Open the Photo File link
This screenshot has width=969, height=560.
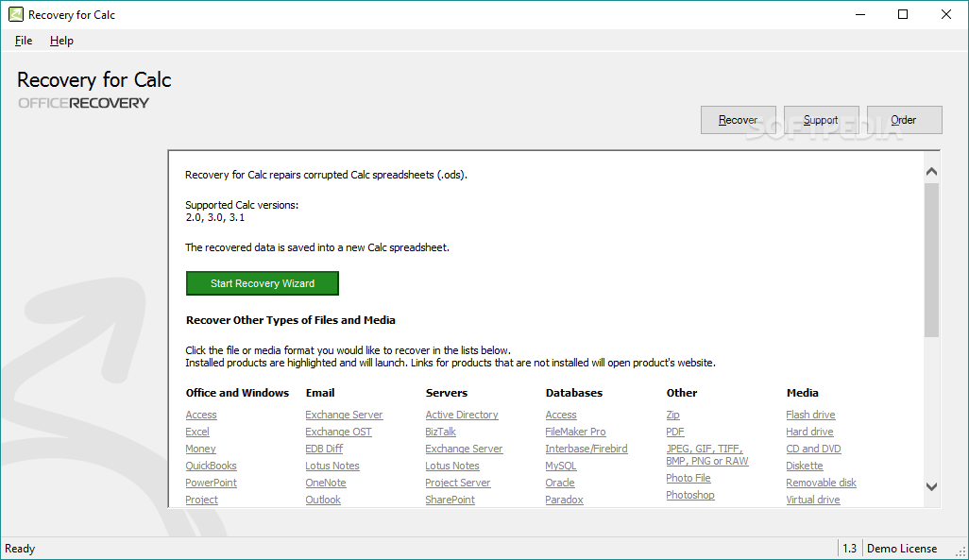[688, 478]
